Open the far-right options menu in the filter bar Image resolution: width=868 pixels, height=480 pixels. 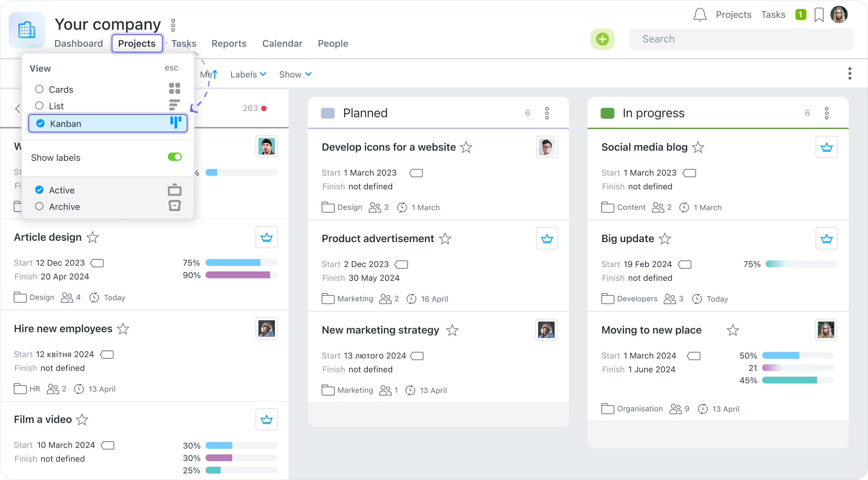[x=850, y=73]
